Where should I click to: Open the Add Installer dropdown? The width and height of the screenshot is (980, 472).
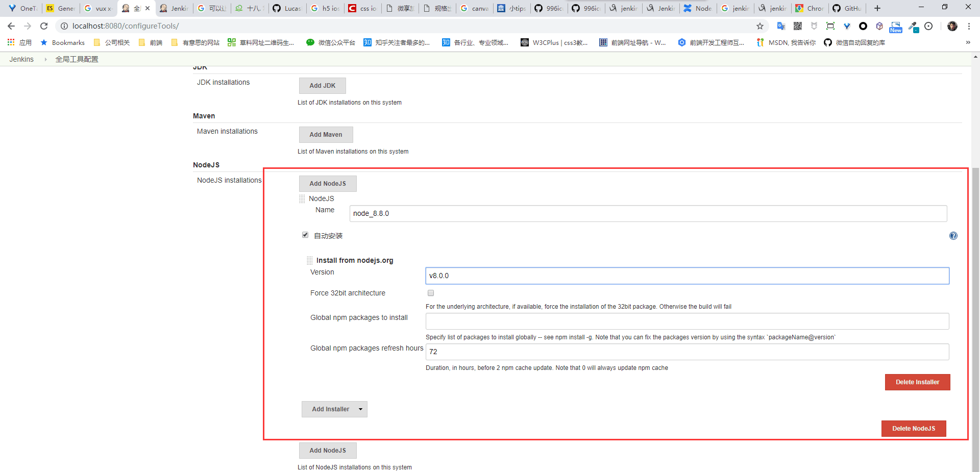(334, 409)
